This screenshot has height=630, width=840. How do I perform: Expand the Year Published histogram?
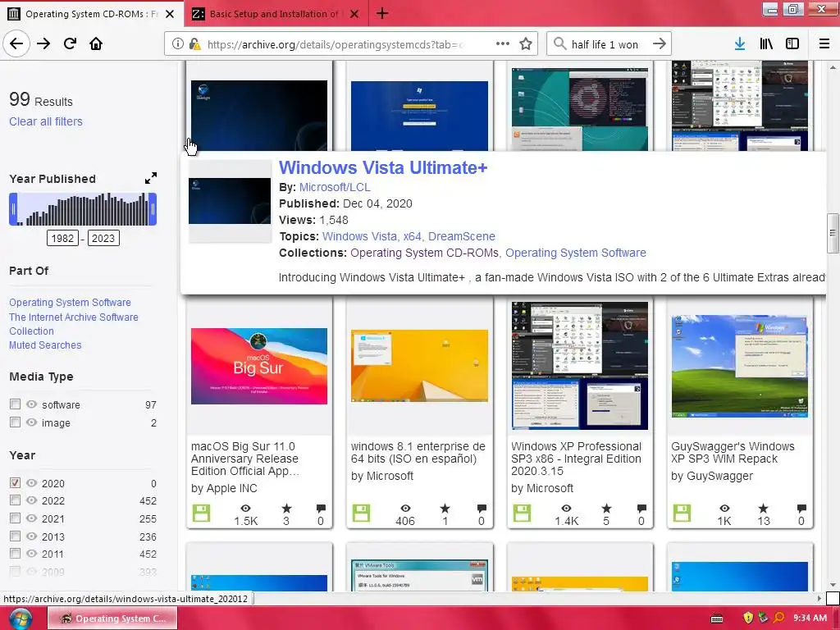[x=151, y=178]
